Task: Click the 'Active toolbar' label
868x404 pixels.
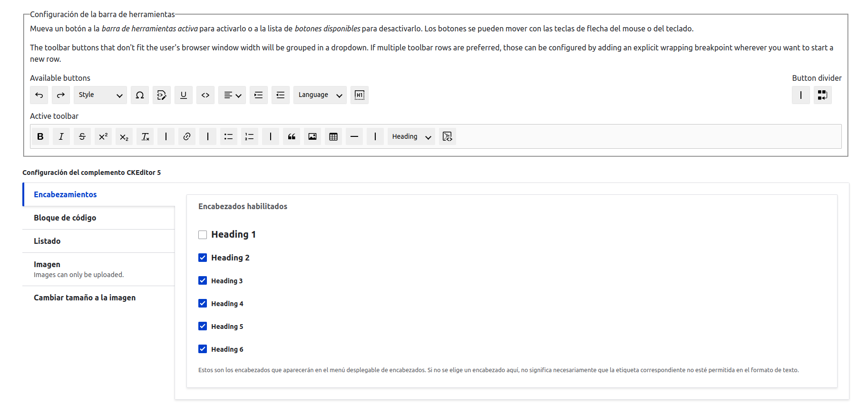Action: [54, 116]
